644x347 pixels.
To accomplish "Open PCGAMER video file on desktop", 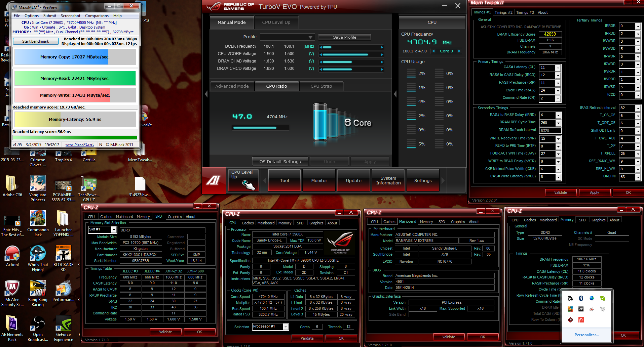I will 63,191.
